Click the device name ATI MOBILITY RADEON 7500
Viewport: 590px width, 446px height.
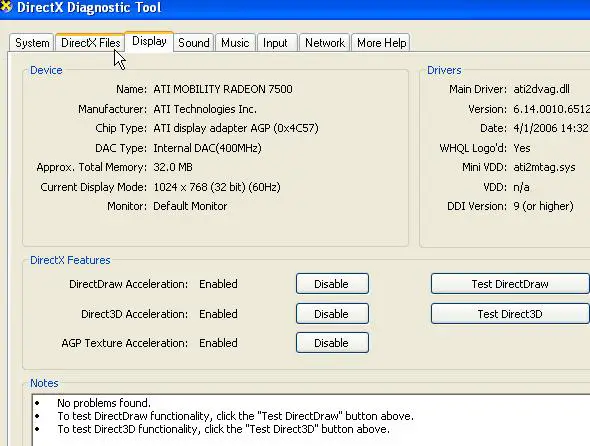click(223, 89)
